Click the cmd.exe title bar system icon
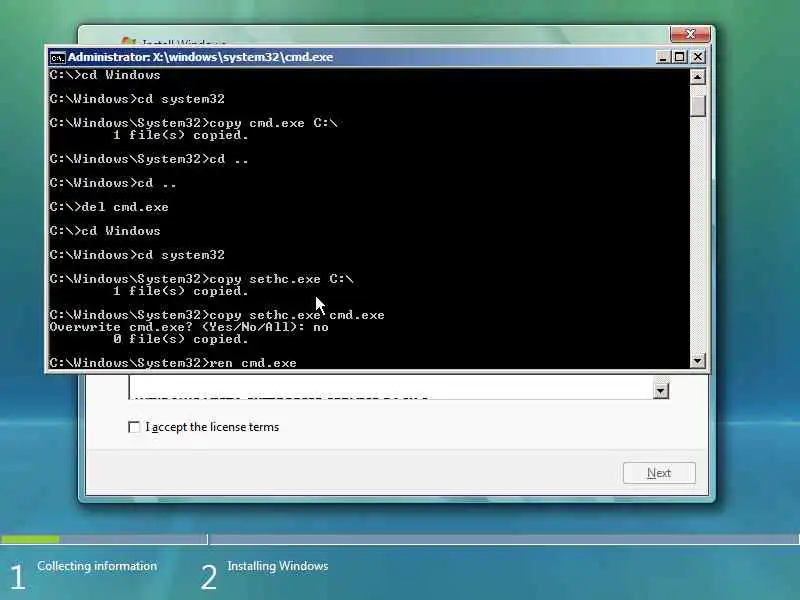The width and height of the screenshot is (800, 600). coord(57,57)
